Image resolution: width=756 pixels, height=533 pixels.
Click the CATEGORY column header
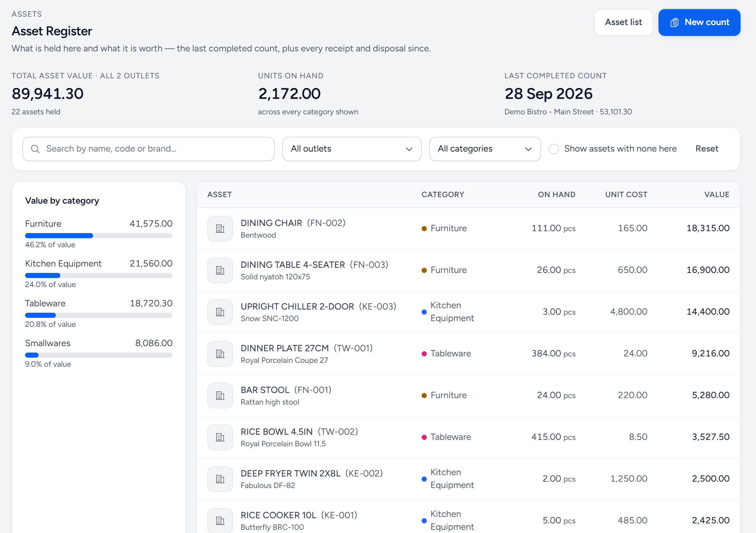coord(443,195)
